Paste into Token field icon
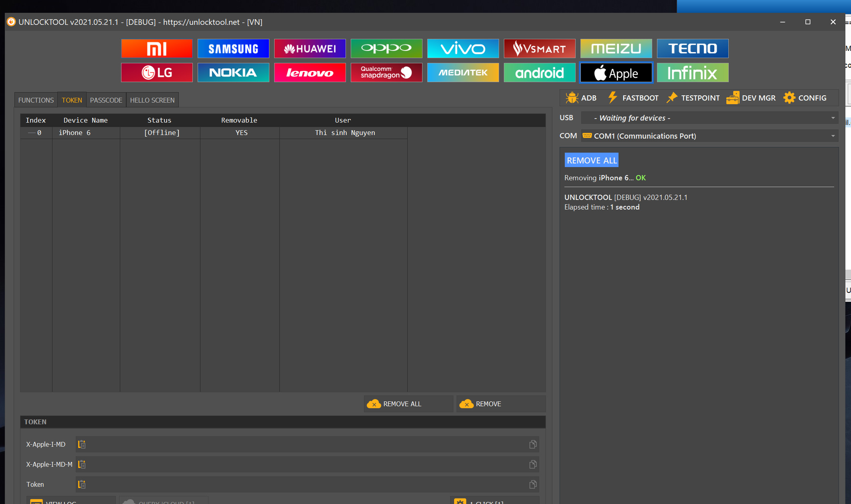This screenshot has height=504, width=851. [82, 484]
